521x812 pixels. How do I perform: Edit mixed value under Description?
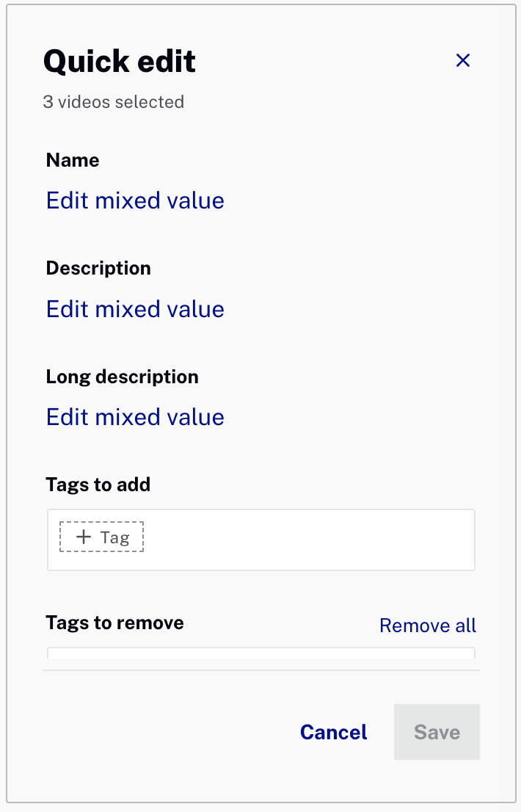pyautogui.click(x=135, y=309)
